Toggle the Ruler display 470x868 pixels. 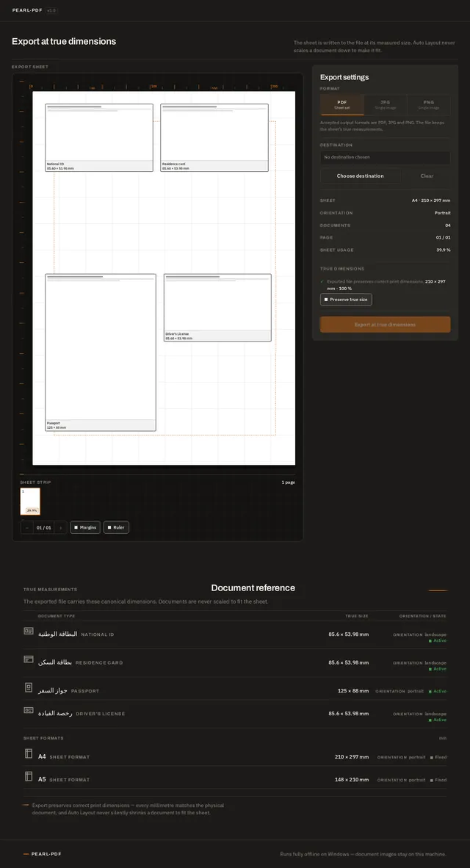(116, 527)
